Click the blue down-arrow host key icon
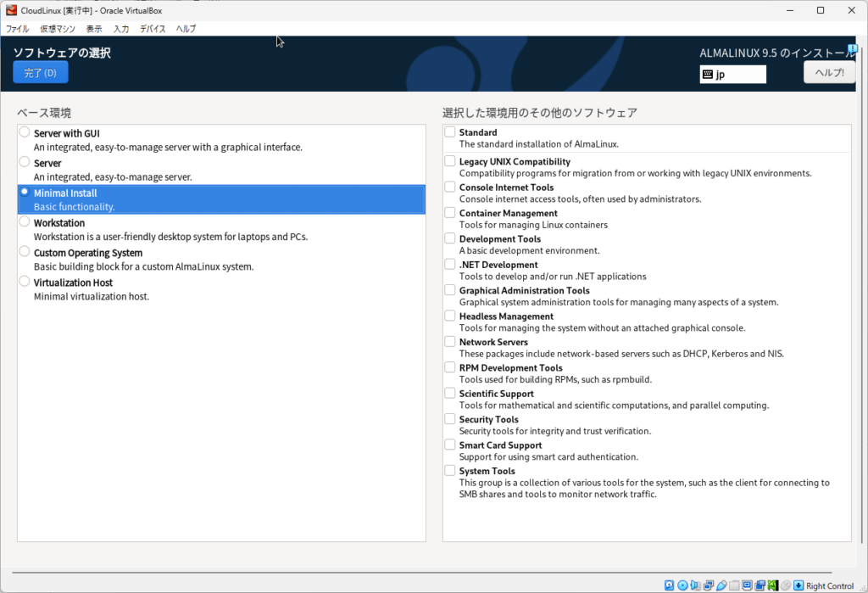Viewport: 868px width, 593px height. click(x=798, y=585)
